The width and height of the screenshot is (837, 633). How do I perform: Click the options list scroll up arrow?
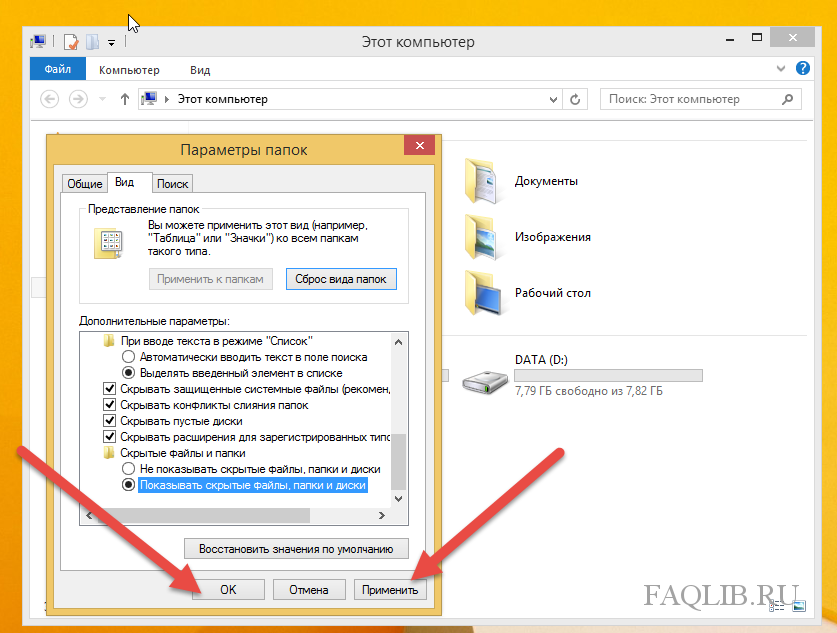[398, 342]
